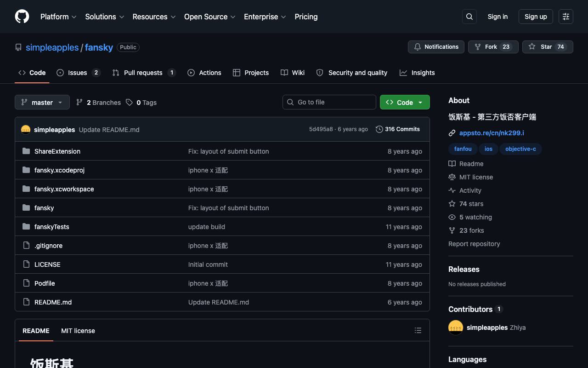588x368 pixels.
Task: Open the Pricing link
Action: coord(306,17)
